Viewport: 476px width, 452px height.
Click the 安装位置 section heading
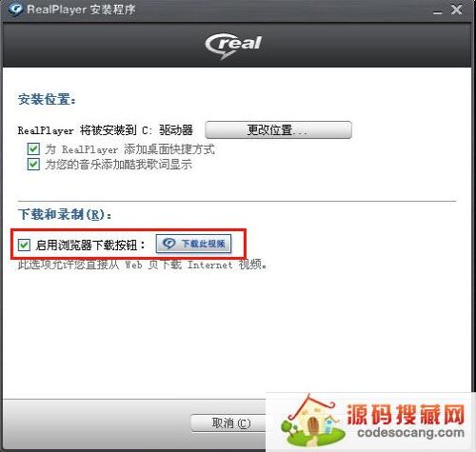[x=47, y=100]
